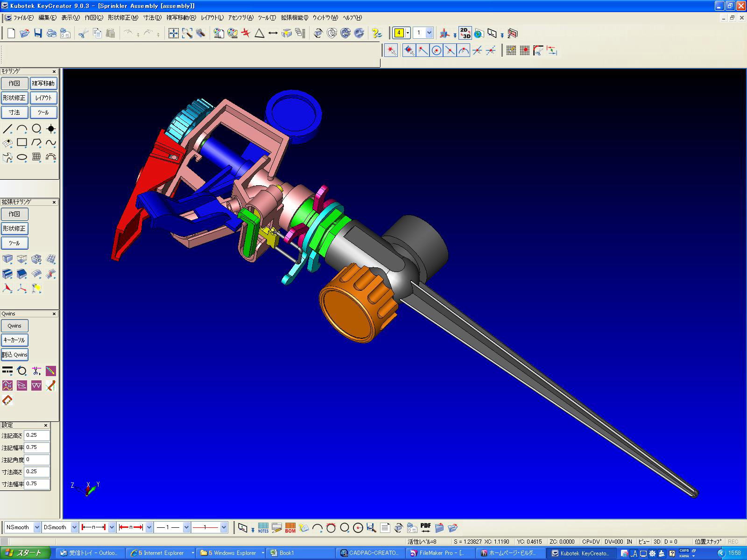
Task: Select the ellipse tool in modeling panel
Action: [x=22, y=158]
